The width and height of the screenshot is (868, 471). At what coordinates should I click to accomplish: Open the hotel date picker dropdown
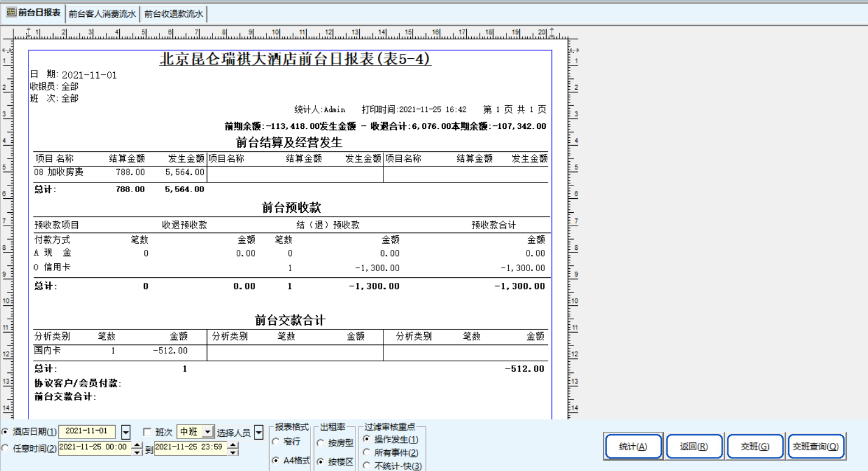(x=126, y=432)
